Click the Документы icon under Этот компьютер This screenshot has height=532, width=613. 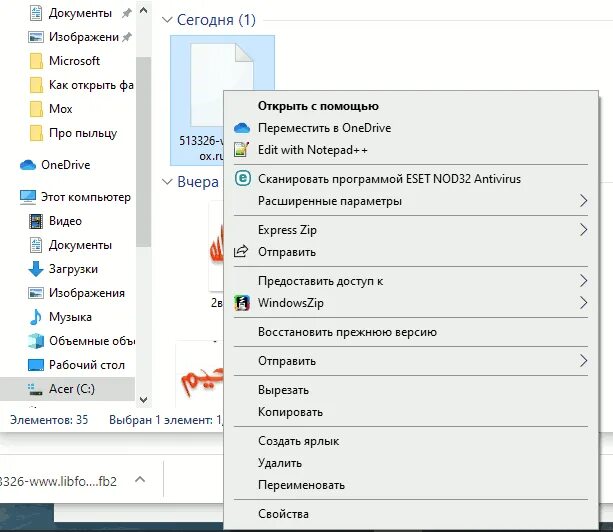(36, 245)
